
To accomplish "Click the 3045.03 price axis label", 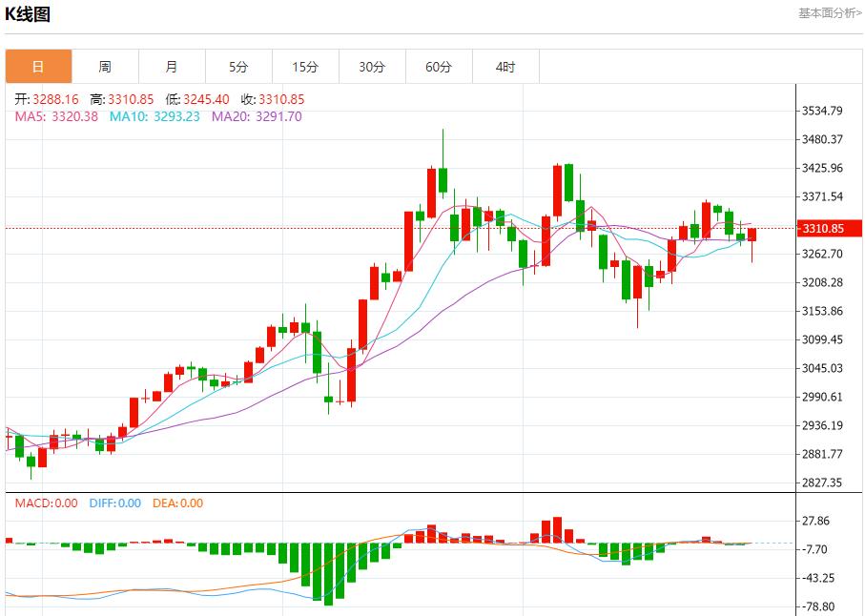I will (822, 368).
